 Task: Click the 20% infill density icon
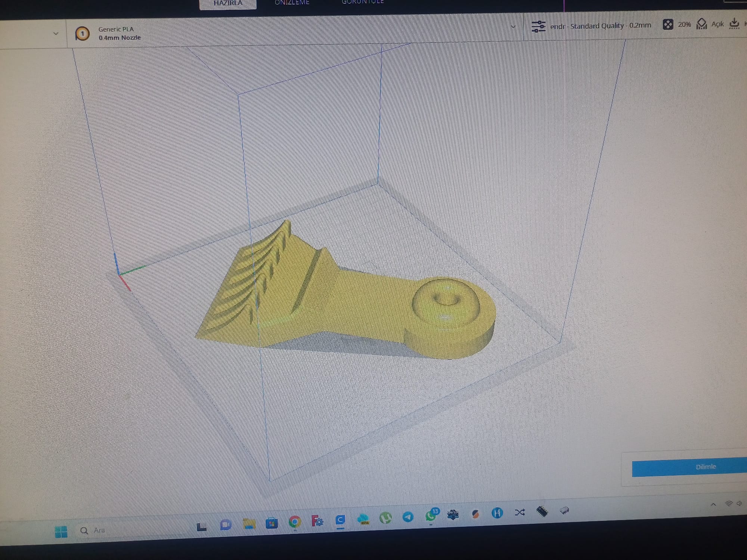[x=668, y=25]
